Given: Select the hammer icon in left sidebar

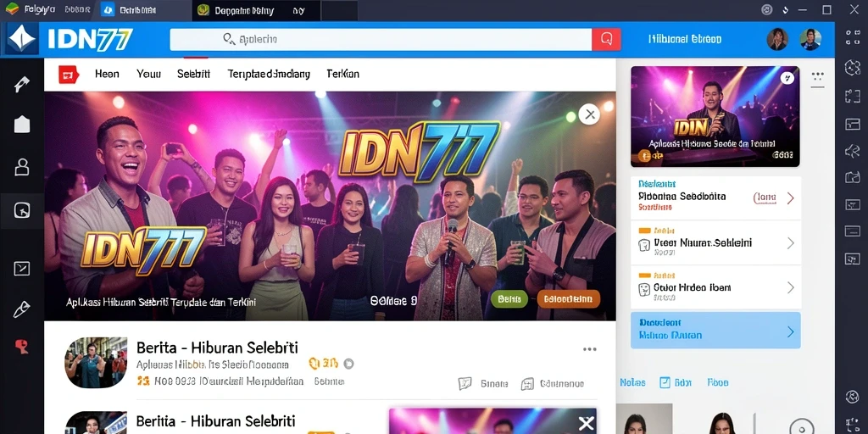Looking at the screenshot, I should click(x=21, y=84).
